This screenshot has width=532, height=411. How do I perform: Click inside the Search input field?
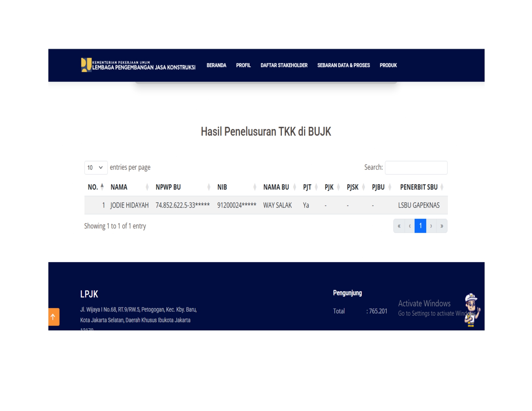pos(416,168)
